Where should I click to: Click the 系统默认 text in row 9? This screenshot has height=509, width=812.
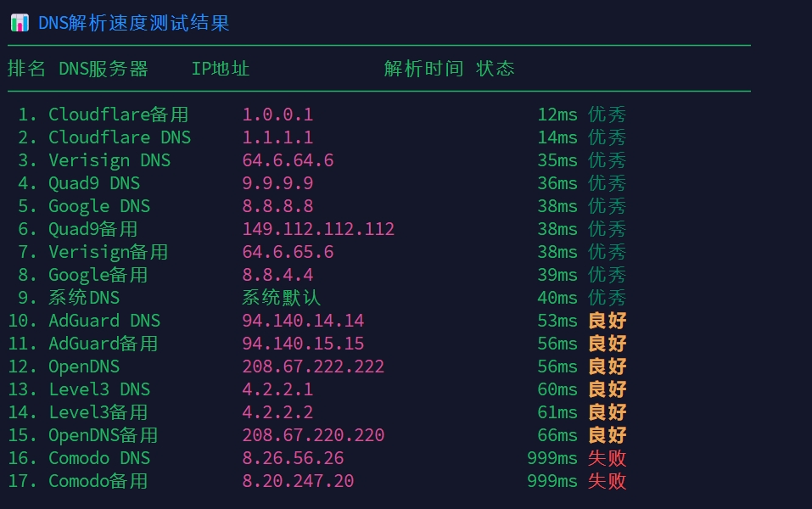click(x=281, y=298)
